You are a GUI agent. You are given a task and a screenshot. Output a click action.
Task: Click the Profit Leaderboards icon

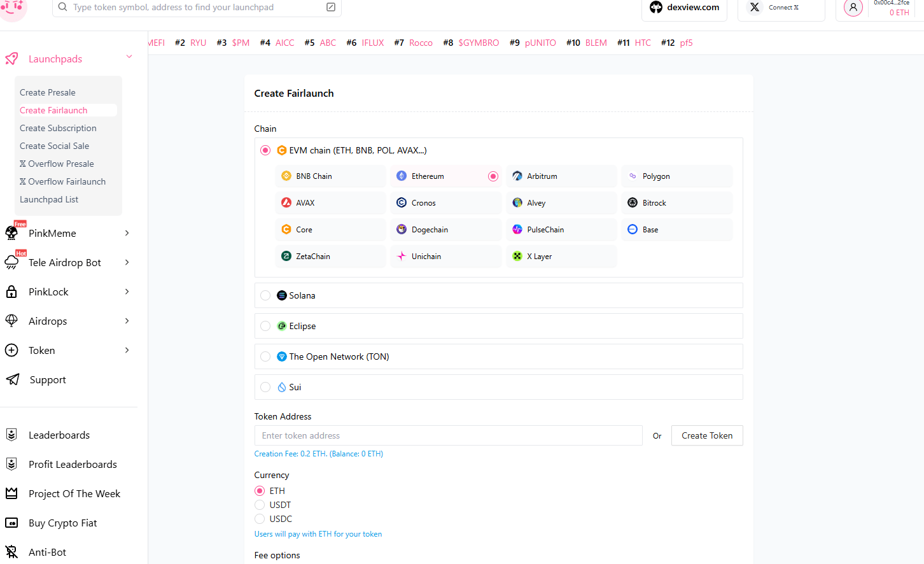[x=11, y=464]
